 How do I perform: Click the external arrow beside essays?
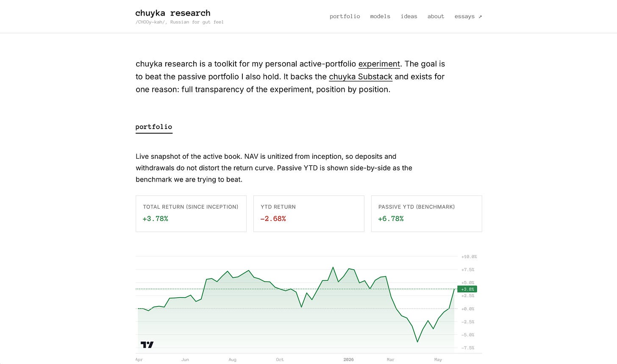pos(480,17)
